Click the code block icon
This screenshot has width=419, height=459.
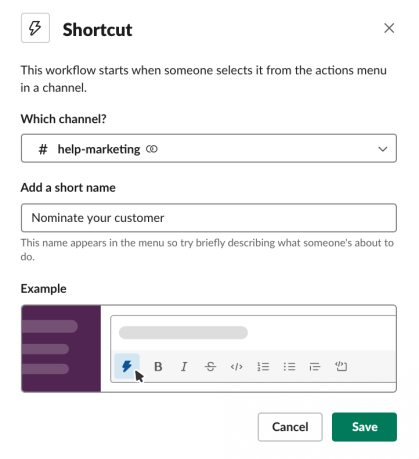pyautogui.click(x=341, y=366)
